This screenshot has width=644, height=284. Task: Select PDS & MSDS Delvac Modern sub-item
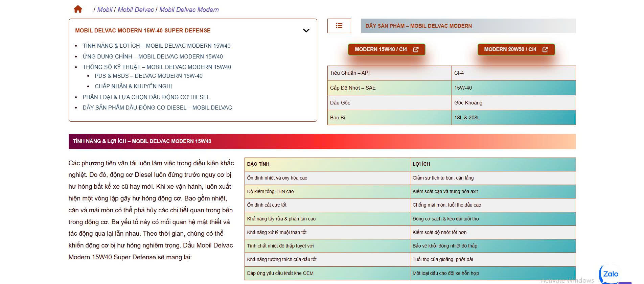(148, 76)
